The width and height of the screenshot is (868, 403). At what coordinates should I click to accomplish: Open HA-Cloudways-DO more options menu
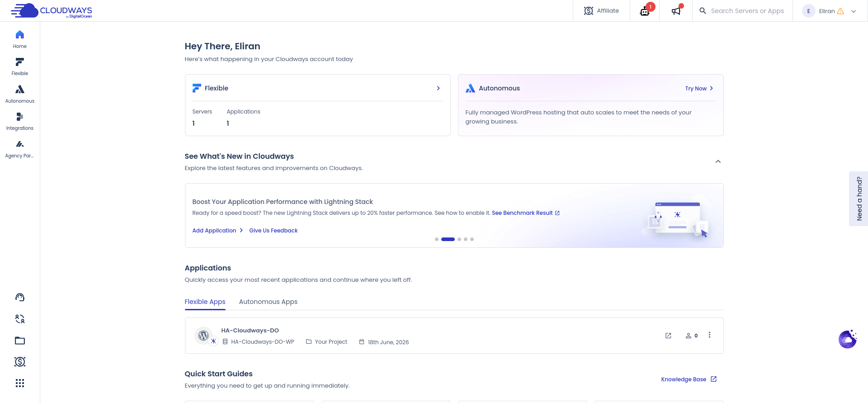coord(709,335)
